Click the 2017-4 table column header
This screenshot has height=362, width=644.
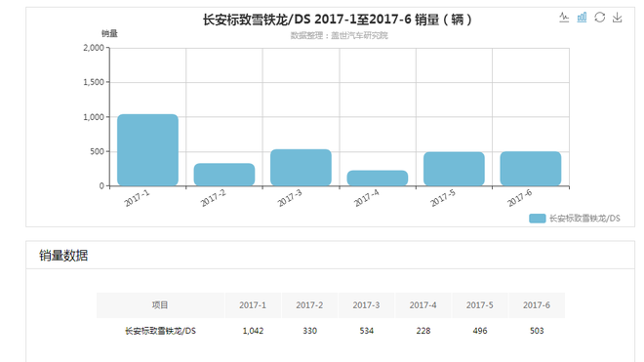pos(423,305)
